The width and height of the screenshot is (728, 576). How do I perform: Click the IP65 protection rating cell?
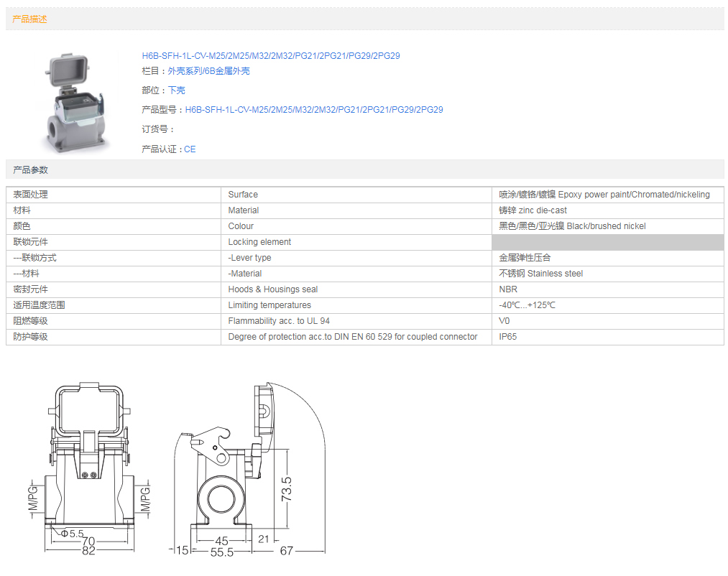pyautogui.click(x=508, y=337)
